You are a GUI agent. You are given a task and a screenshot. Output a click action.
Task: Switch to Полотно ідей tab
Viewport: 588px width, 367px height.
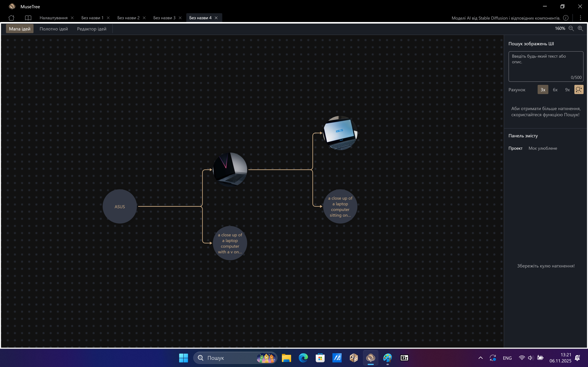54,29
